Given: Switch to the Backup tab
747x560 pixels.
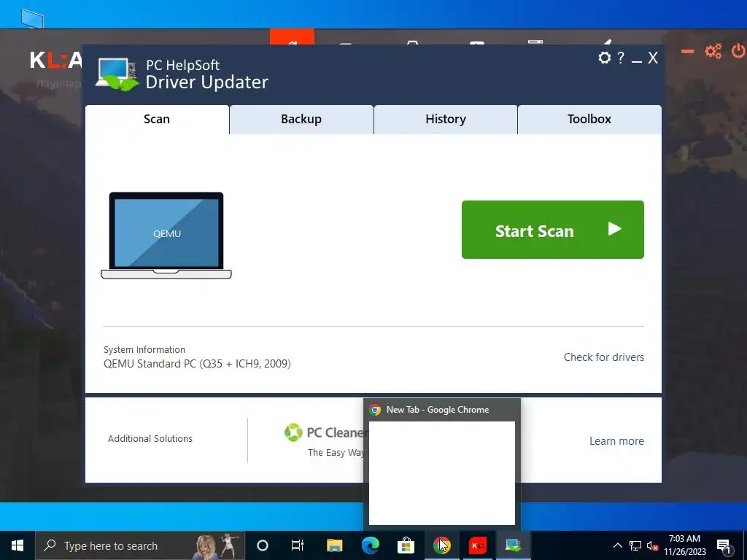Looking at the screenshot, I should tap(301, 120).
